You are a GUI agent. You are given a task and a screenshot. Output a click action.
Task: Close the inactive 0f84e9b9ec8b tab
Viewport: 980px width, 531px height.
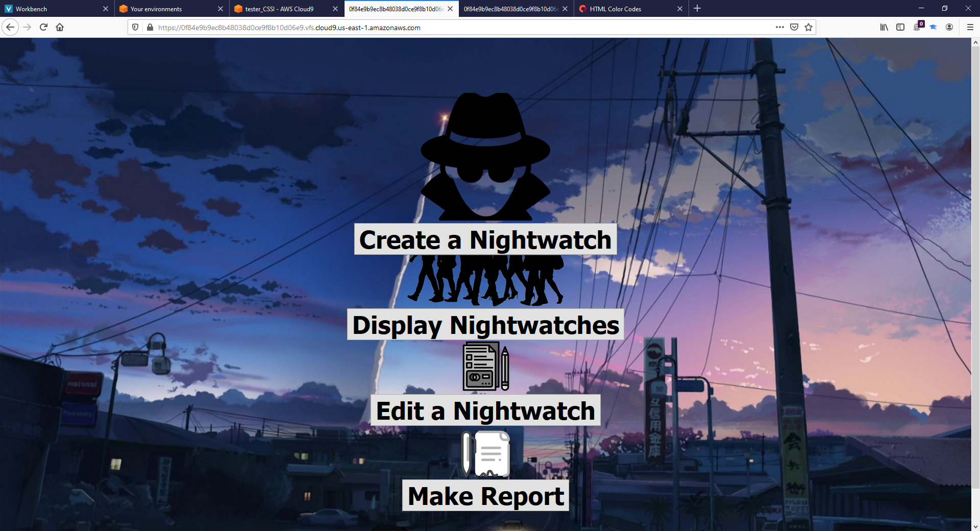point(565,9)
